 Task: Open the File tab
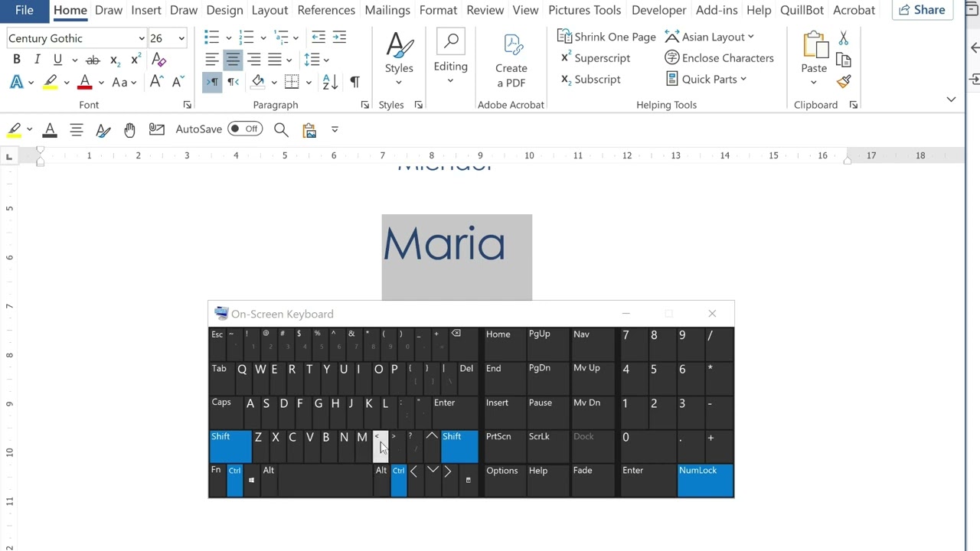[x=24, y=10]
